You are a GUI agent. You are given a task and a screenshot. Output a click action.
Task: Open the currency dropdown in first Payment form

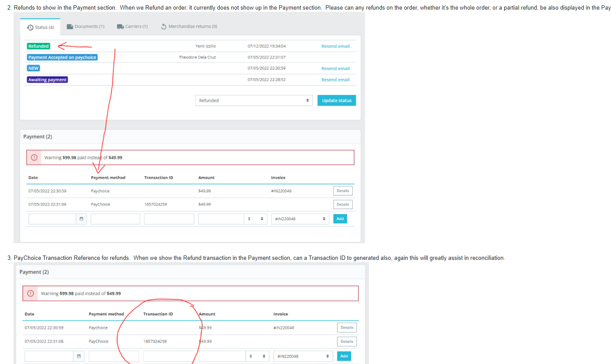[256, 219]
